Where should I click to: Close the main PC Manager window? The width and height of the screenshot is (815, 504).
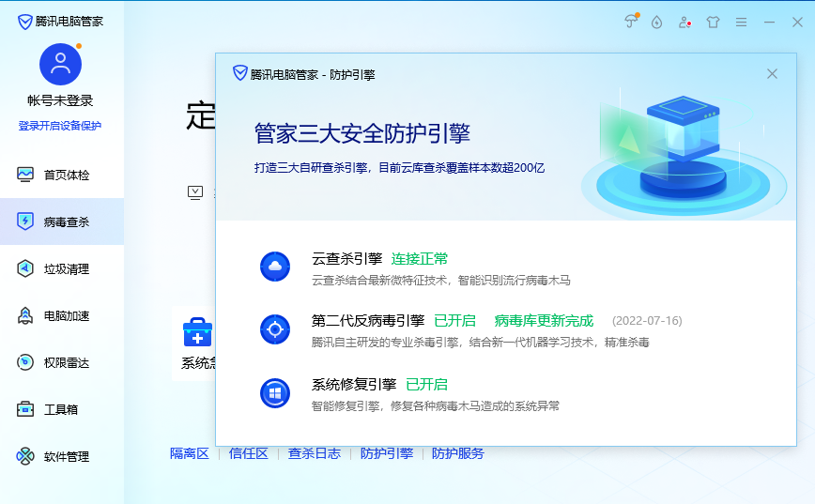click(x=797, y=22)
